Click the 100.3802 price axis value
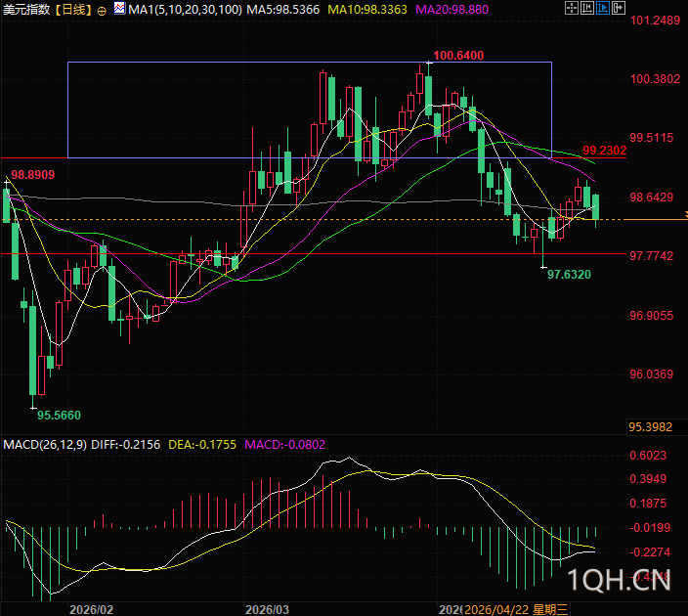This screenshot has width=688, height=616. coord(655,78)
